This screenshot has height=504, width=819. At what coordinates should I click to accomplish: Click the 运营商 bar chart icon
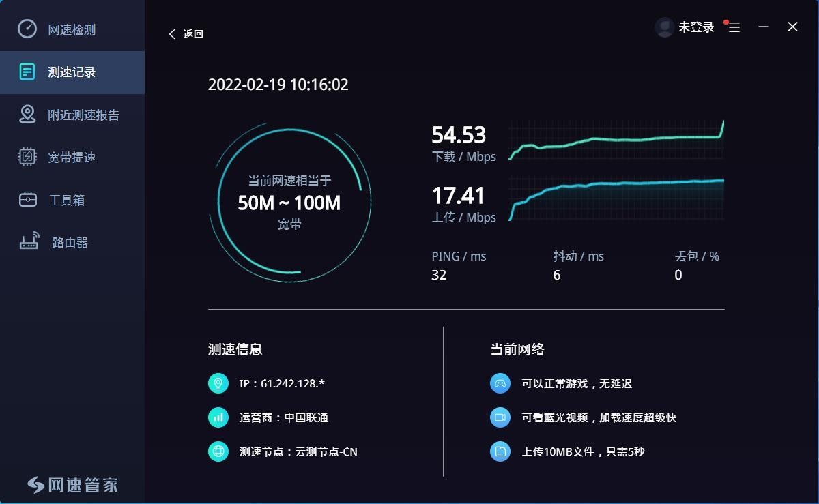pyautogui.click(x=218, y=417)
